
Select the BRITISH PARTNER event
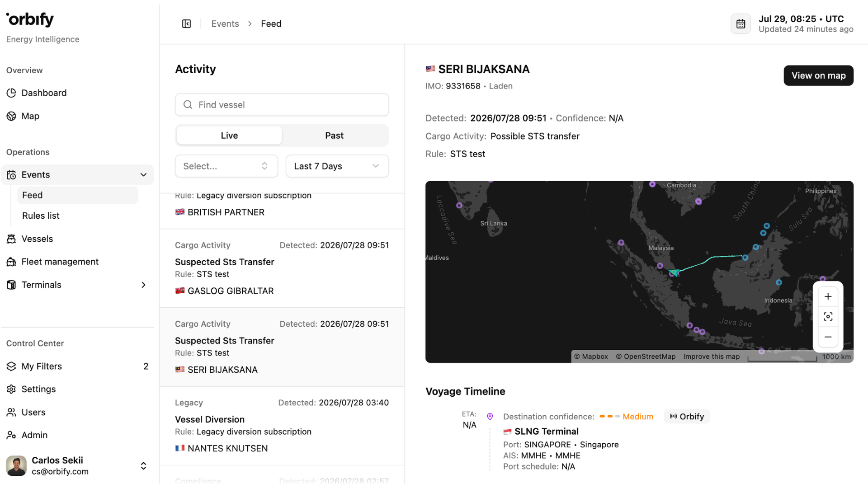coord(282,211)
